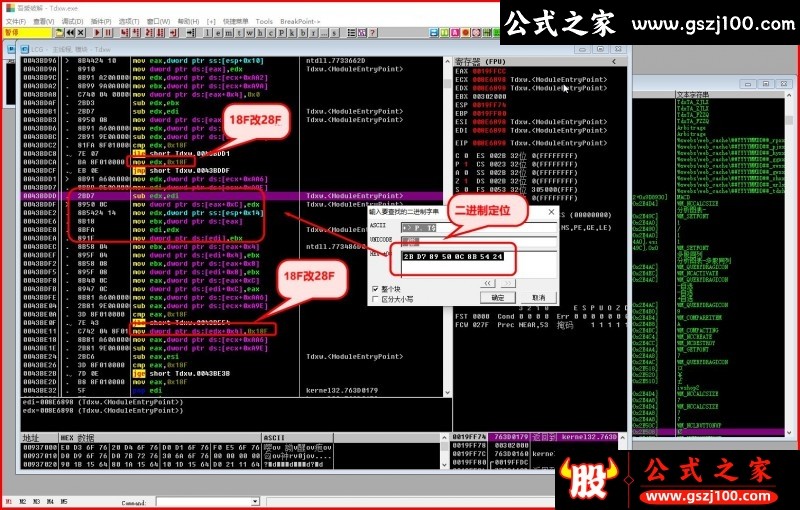
Task: Click the Open file toolbar icon
Action: 59,33
